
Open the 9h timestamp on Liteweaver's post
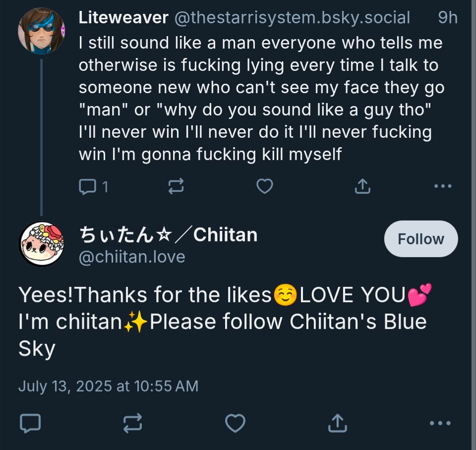click(447, 18)
